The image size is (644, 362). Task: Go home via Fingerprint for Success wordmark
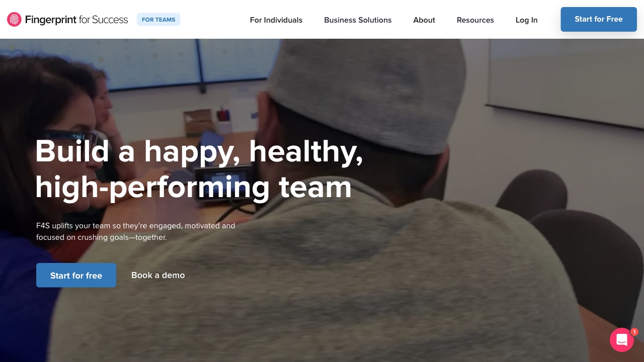76,20
